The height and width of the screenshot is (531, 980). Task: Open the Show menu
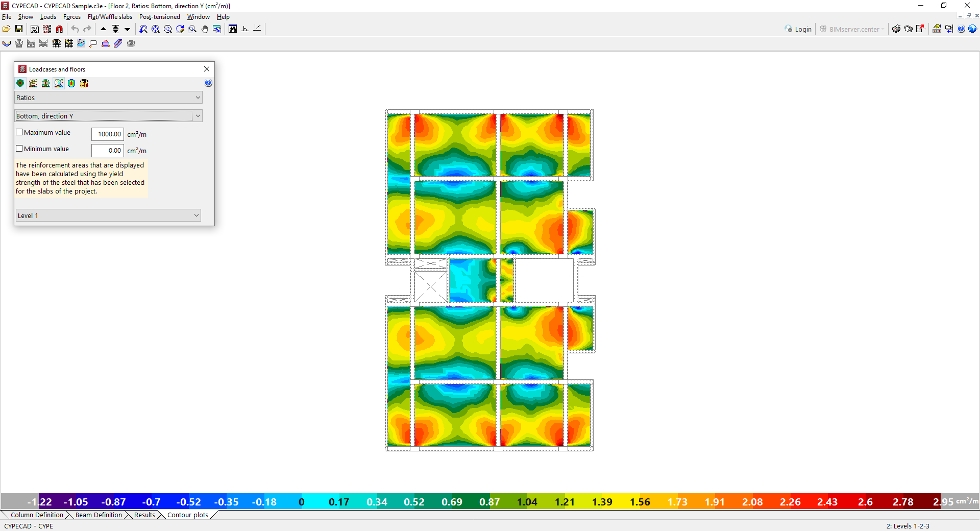[26, 17]
